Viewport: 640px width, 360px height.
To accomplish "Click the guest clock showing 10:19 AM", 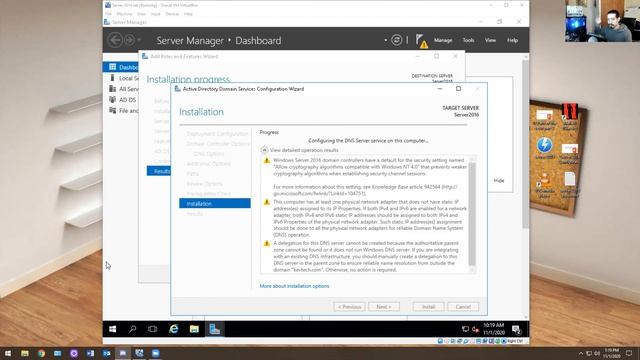I will tap(493, 329).
